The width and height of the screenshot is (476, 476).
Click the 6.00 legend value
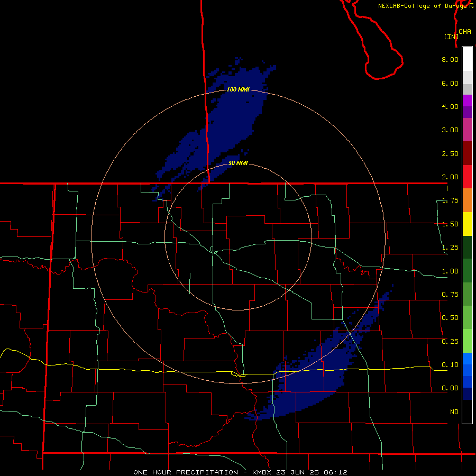pos(450,83)
